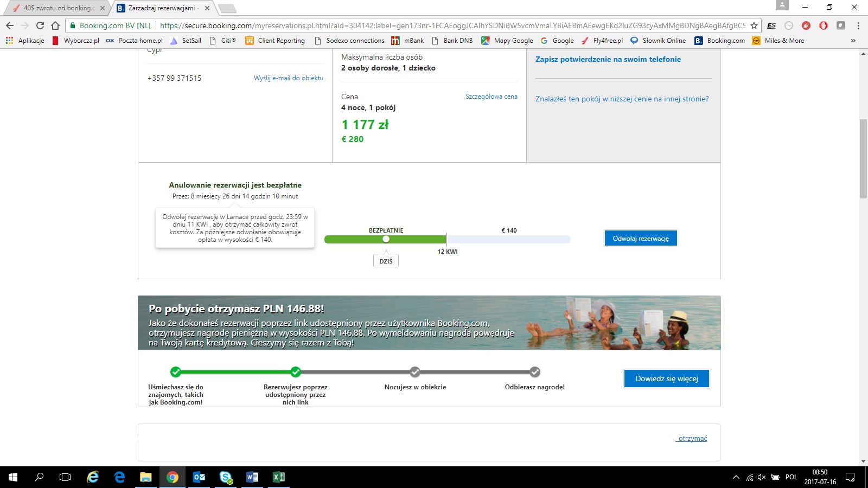This screenshot has width=868, height=488.
Task: Click Wyślij e-mail do obiektu link
Action: click(x=289, y=78)
